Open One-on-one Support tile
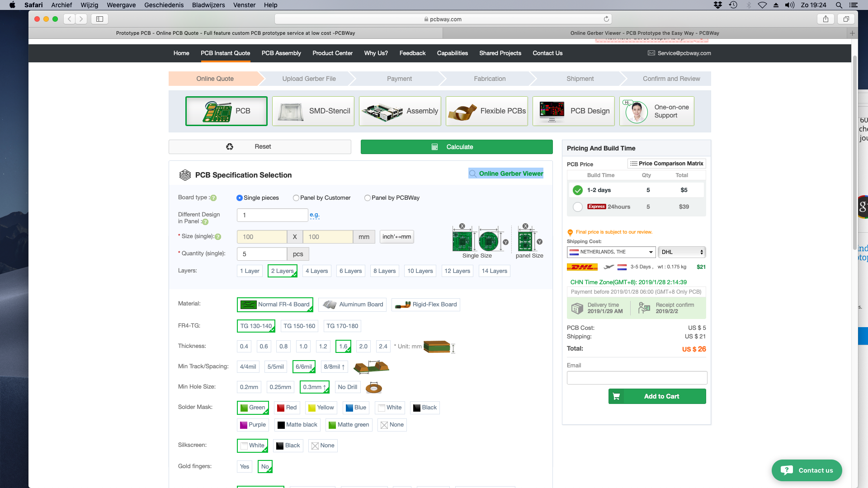The image size is (868, 488). coord(657,111)
